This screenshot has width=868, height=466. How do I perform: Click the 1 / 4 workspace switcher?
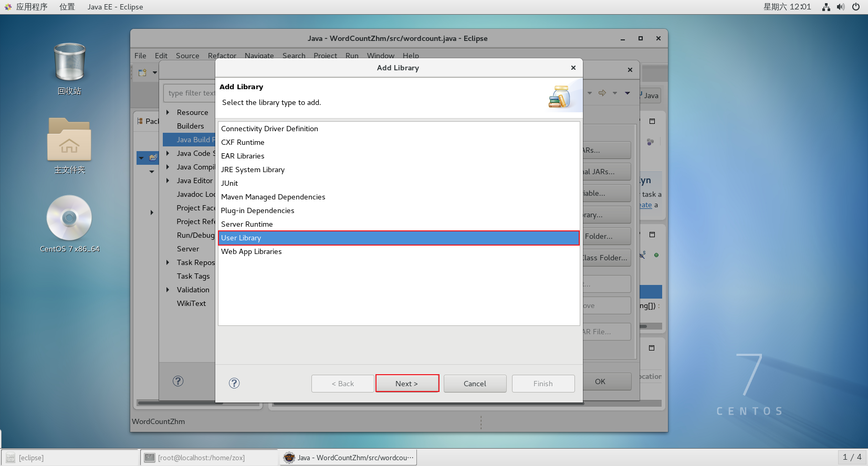(852, 457)
